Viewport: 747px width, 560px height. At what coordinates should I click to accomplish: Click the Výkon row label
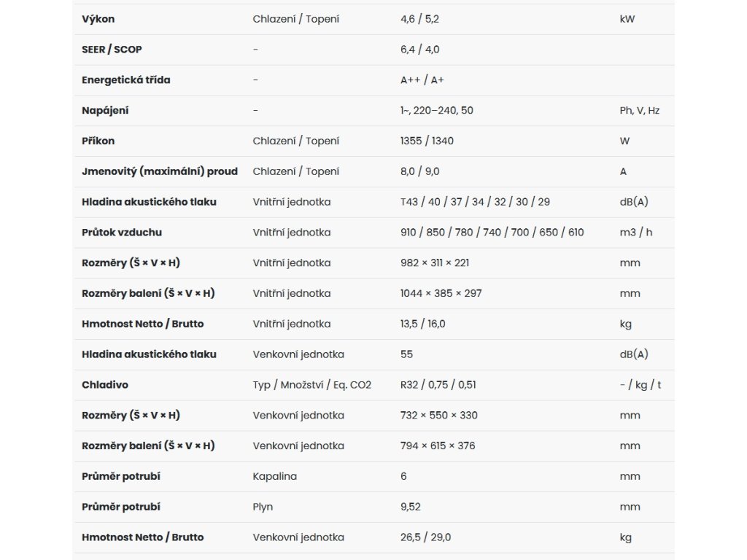(x=98, y=19)
